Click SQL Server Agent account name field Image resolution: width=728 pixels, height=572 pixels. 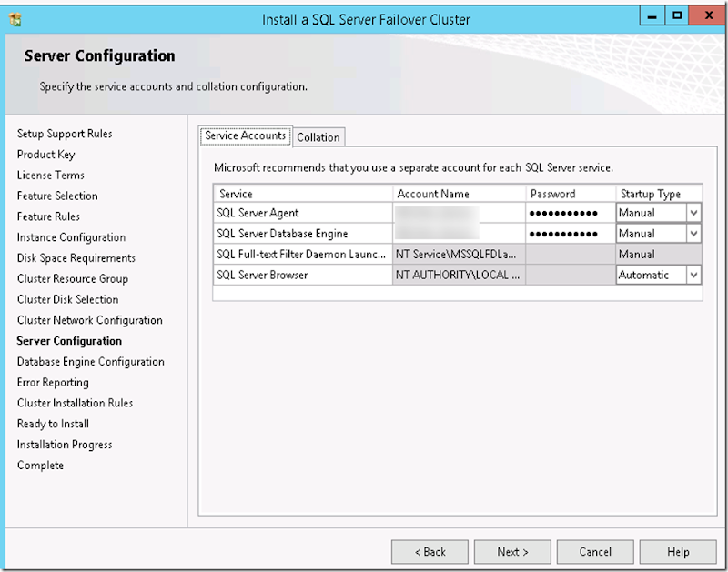(460, 213)
